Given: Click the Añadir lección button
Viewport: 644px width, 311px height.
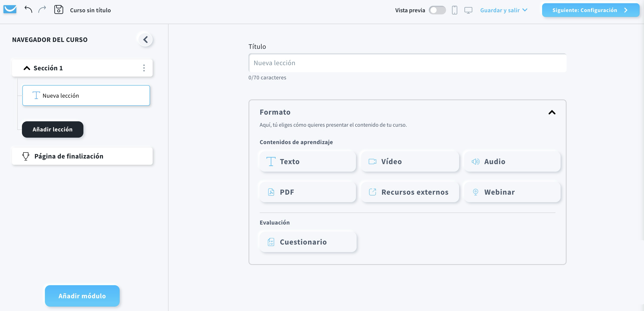Looking at the screenshot, I should [52, 129].
